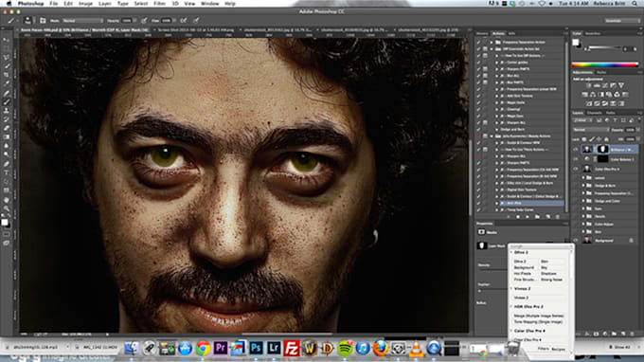
Task: Open the Window menu
Action: click(209, 3)
